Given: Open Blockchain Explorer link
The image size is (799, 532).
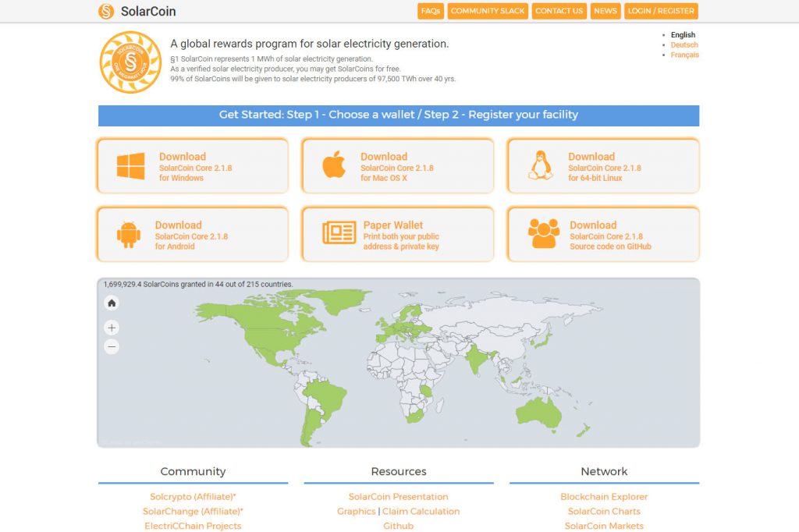Looking at the screenshot, I should [x=604, y=496].
